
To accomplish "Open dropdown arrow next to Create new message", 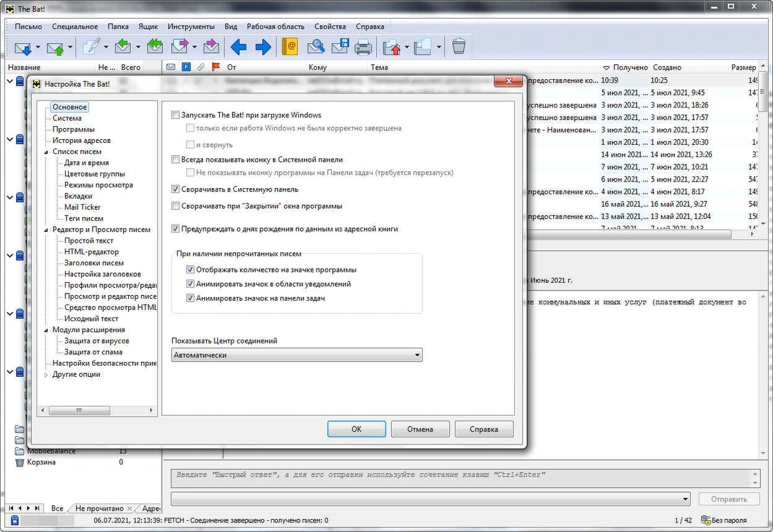I will (x=105, y=47).
